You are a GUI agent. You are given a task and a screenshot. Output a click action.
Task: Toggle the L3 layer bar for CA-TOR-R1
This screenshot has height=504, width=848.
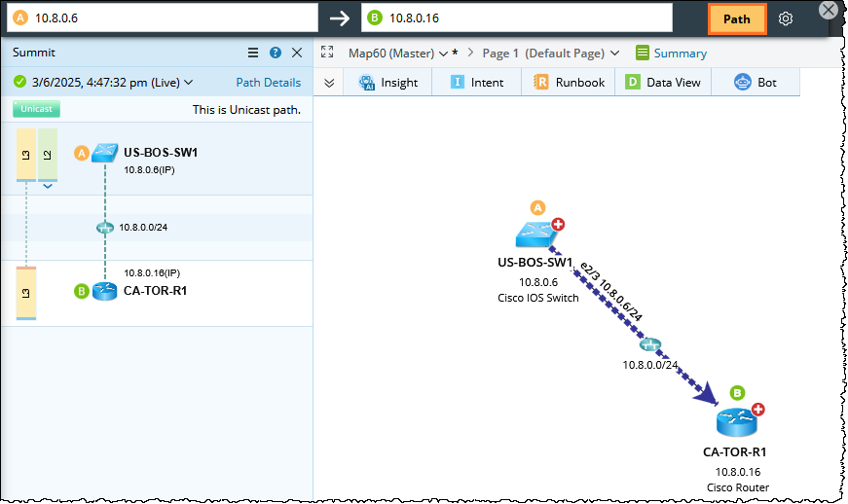[x=25, y=292]
